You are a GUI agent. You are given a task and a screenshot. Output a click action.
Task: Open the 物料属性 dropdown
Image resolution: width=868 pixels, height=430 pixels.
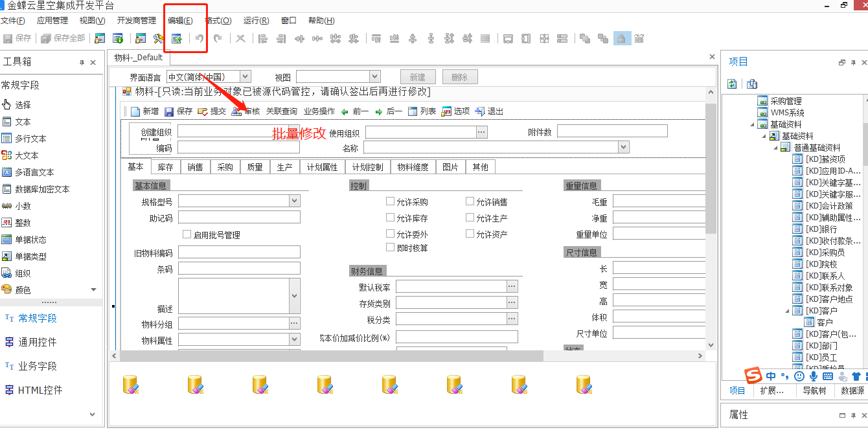[x=295, y=339]
